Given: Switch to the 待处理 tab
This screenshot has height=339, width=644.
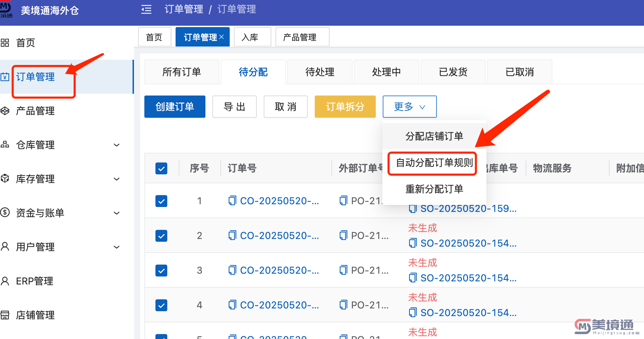Looking at the screenshot, I should click(x=320, y=72).
